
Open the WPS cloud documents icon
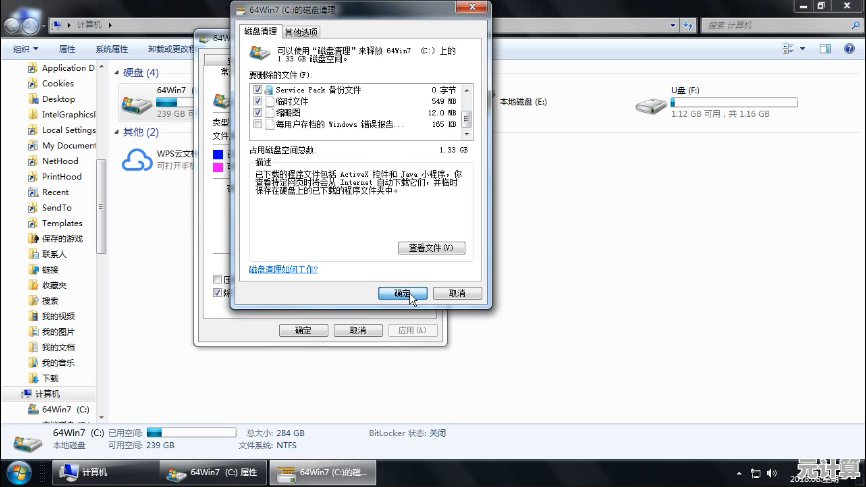tap(136, 160)
